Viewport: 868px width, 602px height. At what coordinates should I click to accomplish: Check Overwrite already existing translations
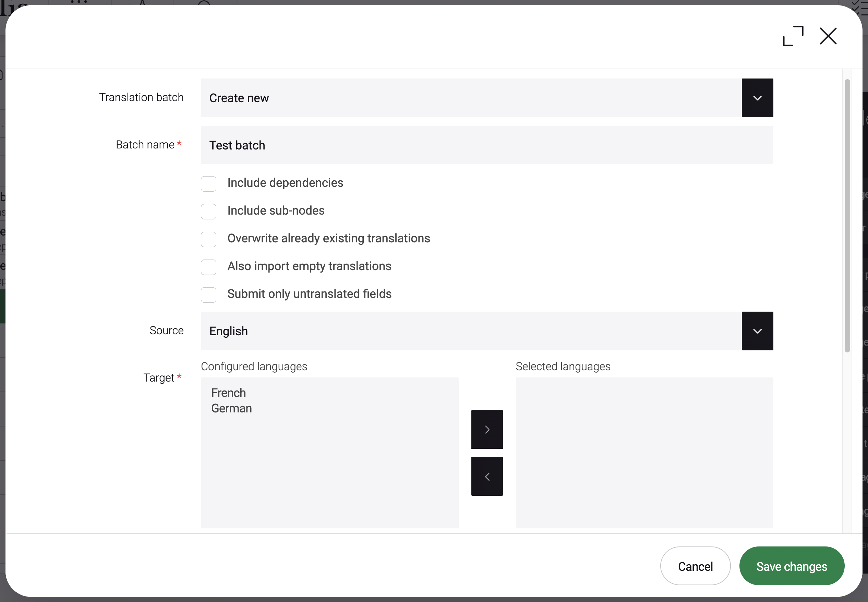208,240
